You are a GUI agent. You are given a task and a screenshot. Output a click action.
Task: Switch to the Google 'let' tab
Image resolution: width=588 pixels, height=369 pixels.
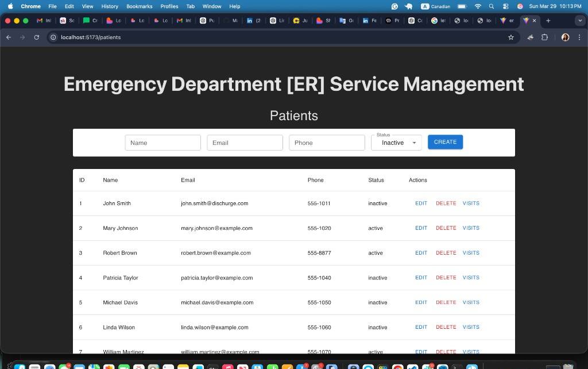click(438, 21)
